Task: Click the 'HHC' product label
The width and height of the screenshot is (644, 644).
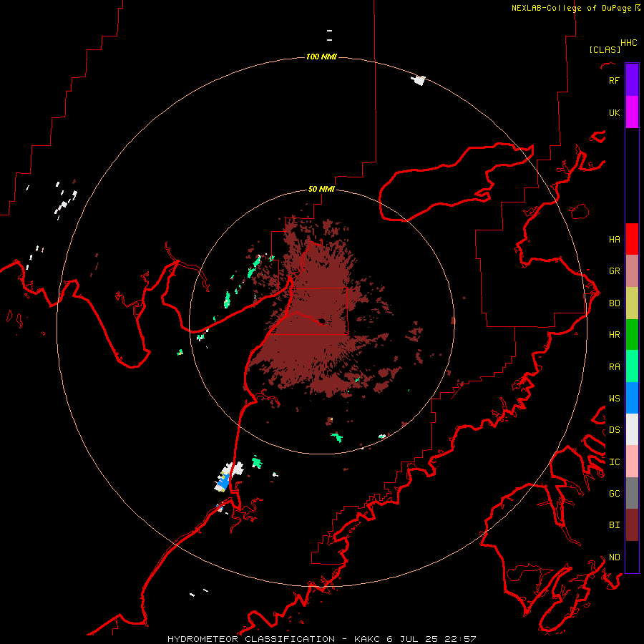Action: (x=628, y=43)
